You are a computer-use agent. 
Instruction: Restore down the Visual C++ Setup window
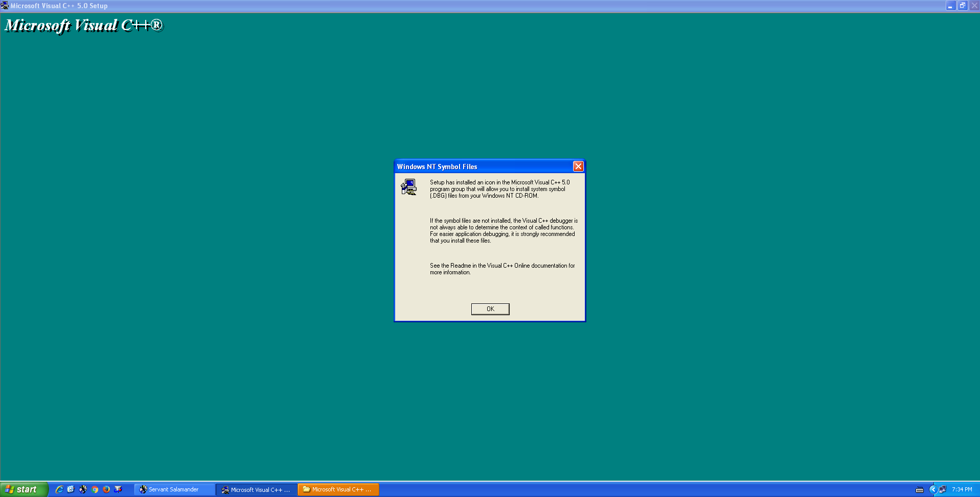pyautogui.click(x=962, y=6)
